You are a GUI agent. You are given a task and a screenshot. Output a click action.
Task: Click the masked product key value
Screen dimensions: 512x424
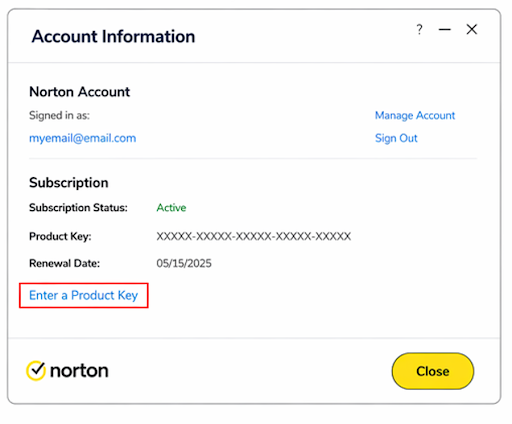click(x=254, y=236)
